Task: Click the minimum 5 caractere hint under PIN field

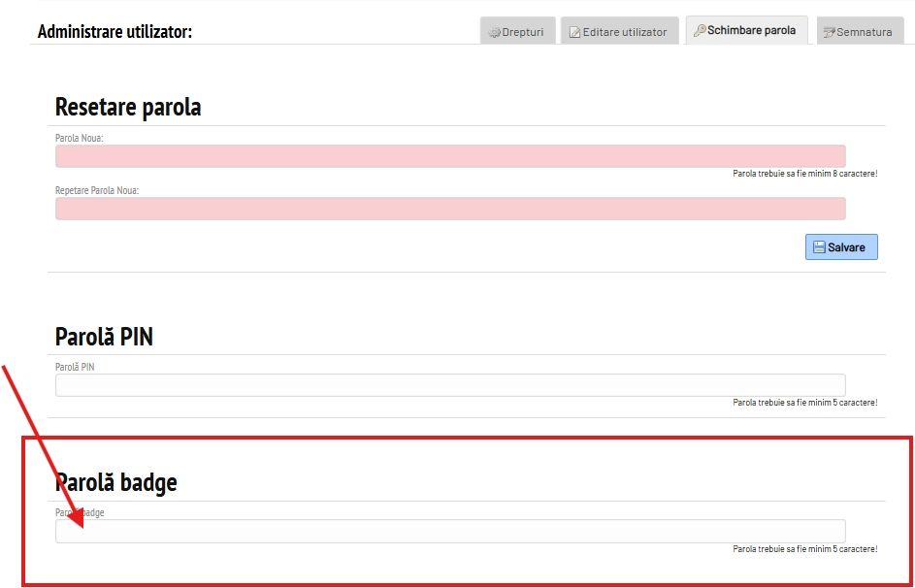Action: (804, 403)
